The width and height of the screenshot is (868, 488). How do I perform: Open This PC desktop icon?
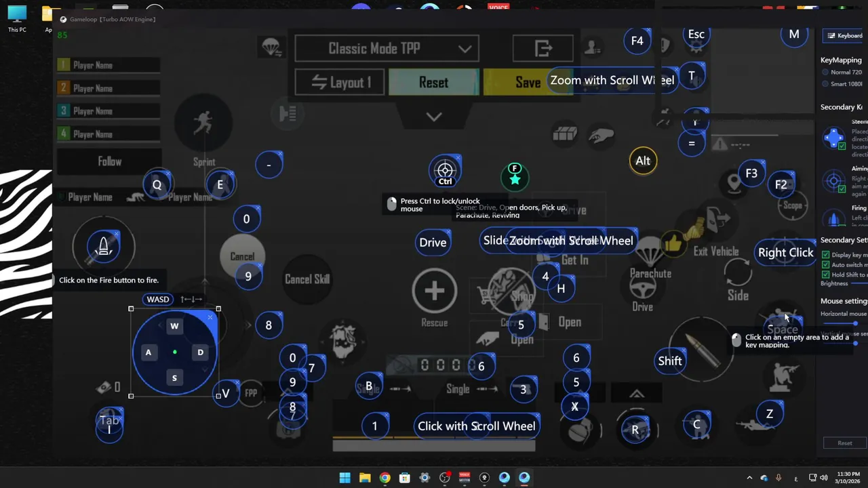[17, 19]
